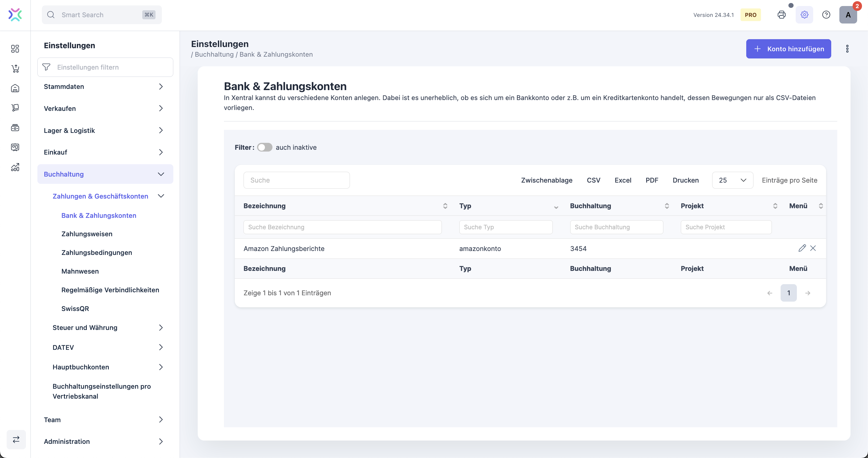Image resolution: width=868 pixels, height=458 pixels.
Task: Open the three-dot more options menu
Action: [x=847, y=49]
